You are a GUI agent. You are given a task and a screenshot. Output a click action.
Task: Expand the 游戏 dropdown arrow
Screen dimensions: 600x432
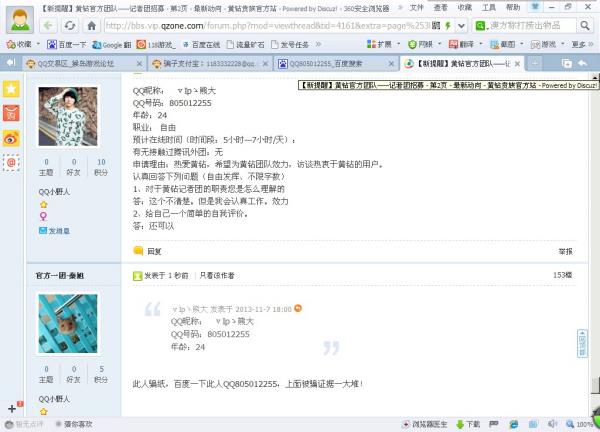pos(563,44)
